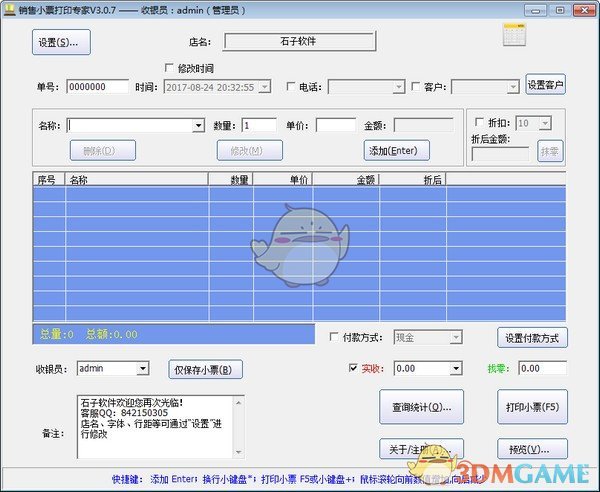Click the 折后金额 field

pos(501,154)
